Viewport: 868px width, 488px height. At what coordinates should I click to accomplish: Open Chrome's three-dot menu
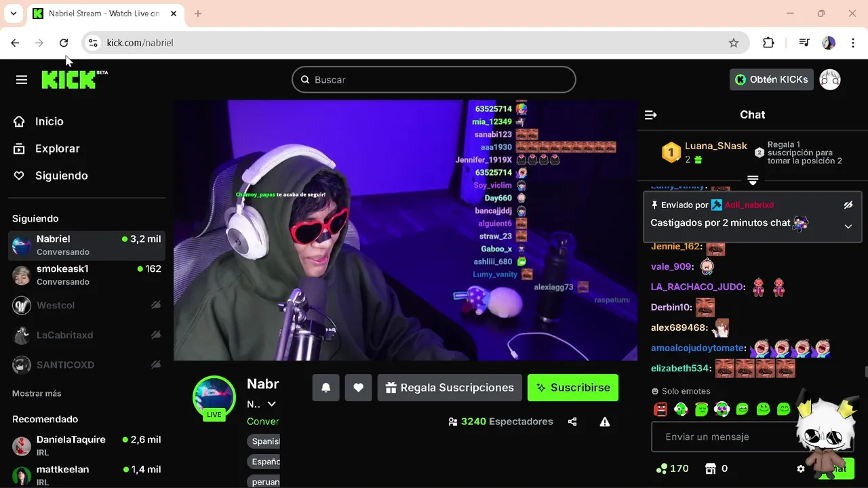[x=853, y=43]
